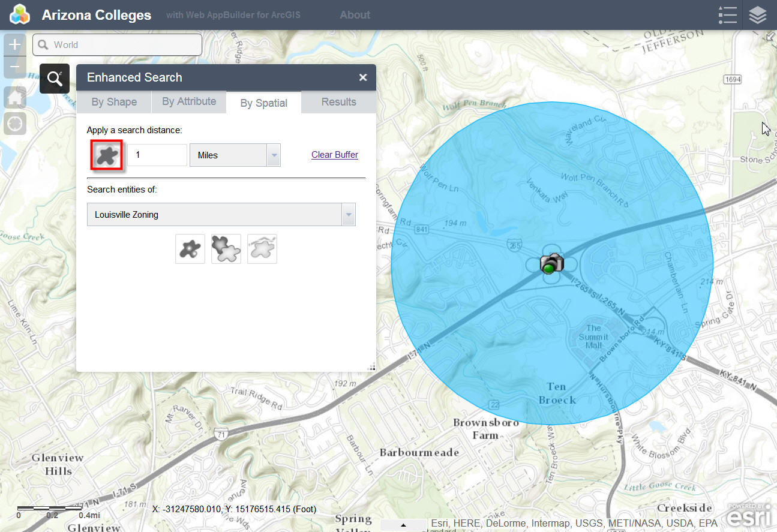Select the third spatial relationship search icon

(262, 249)
